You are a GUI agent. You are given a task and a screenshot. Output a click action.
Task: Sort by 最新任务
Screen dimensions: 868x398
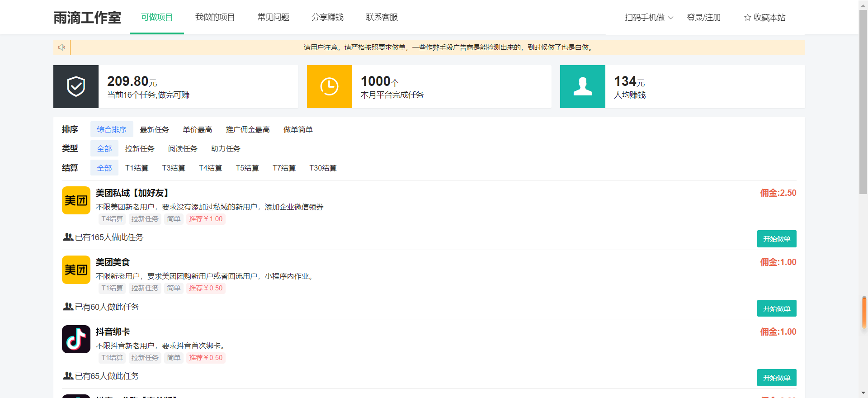pos(155,129)
